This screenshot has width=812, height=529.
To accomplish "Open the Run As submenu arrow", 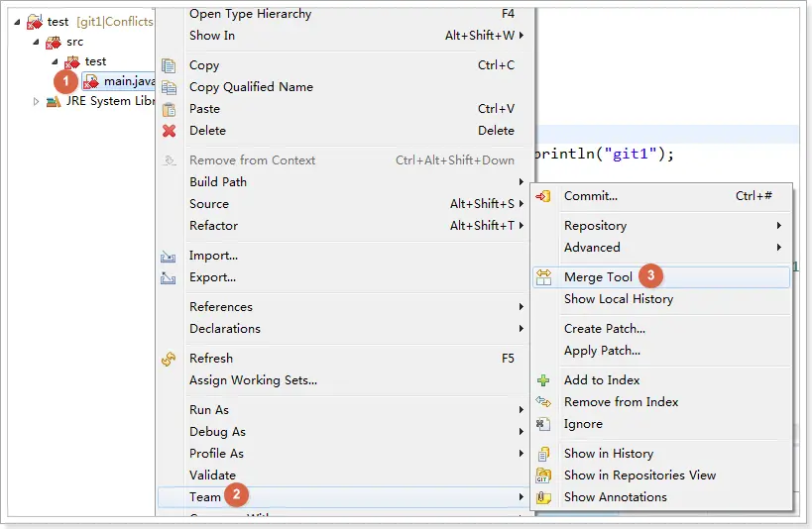I will [x=521, y=410].
